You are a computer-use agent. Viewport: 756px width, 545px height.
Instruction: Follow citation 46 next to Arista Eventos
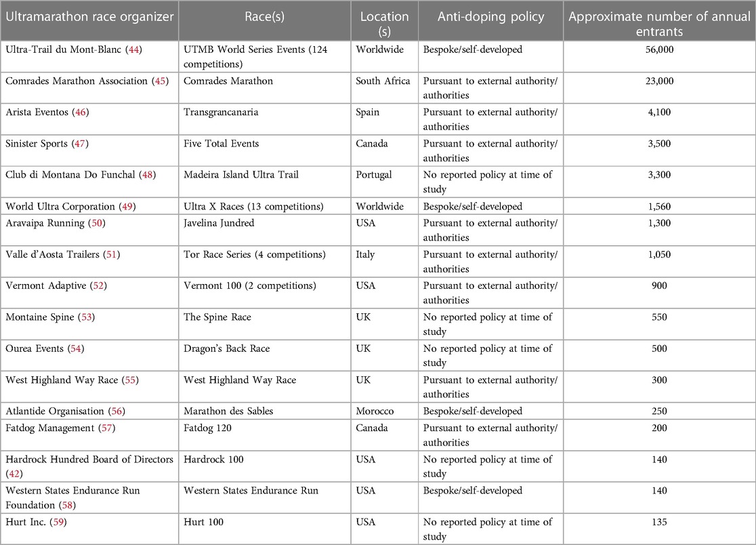pos(81,113)
